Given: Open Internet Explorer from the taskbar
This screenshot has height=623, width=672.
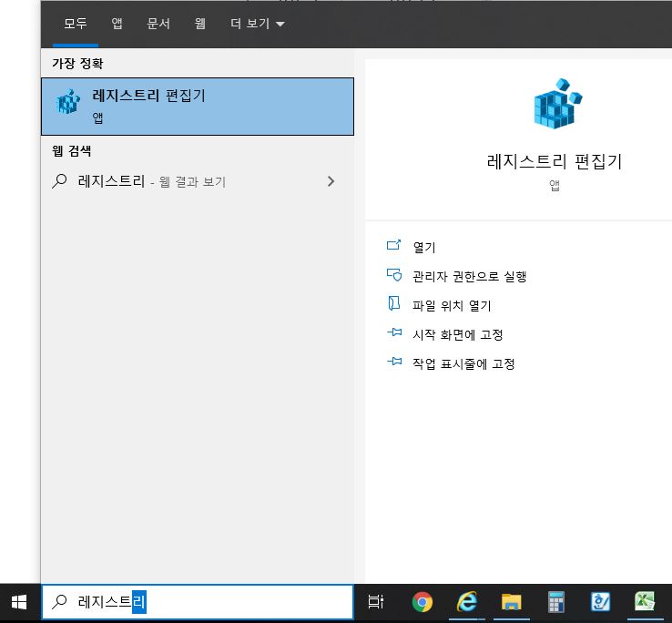Looking at the screenshot, I should [x=467, y=602].
